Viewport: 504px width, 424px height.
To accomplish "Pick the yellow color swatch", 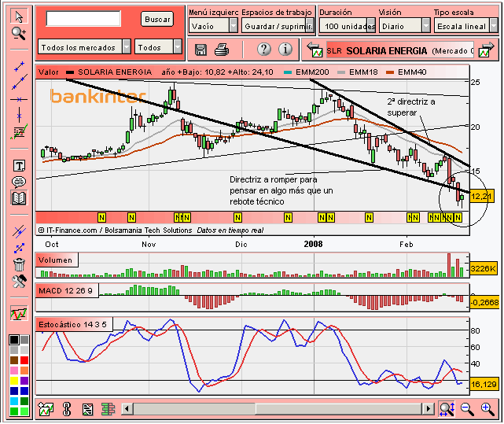I will pos(14,381).
